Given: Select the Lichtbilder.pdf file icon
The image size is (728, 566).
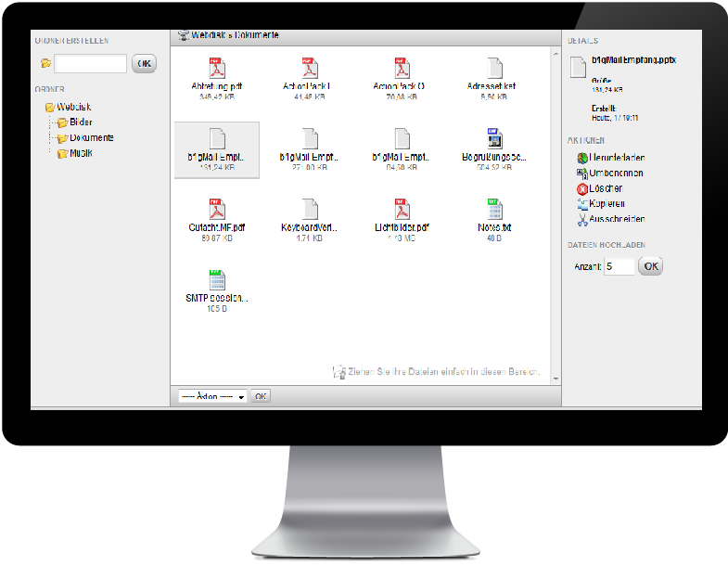Looking at the screenshot, I should [402, 209].
